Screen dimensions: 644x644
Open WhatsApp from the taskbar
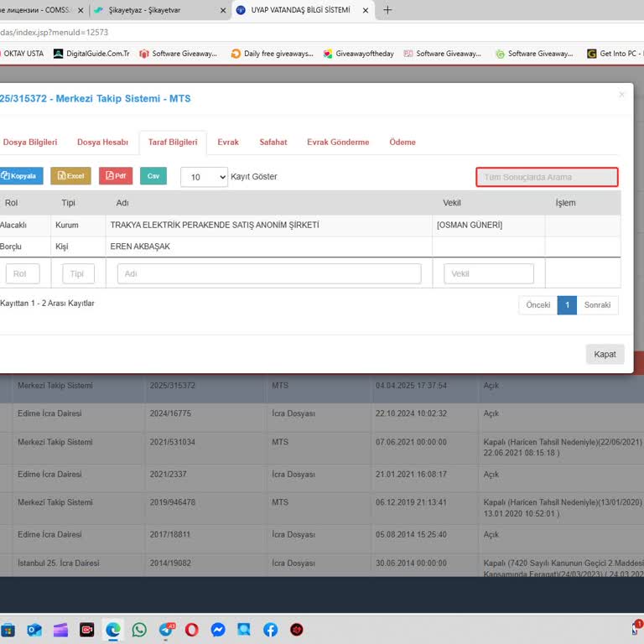point(139,629)
